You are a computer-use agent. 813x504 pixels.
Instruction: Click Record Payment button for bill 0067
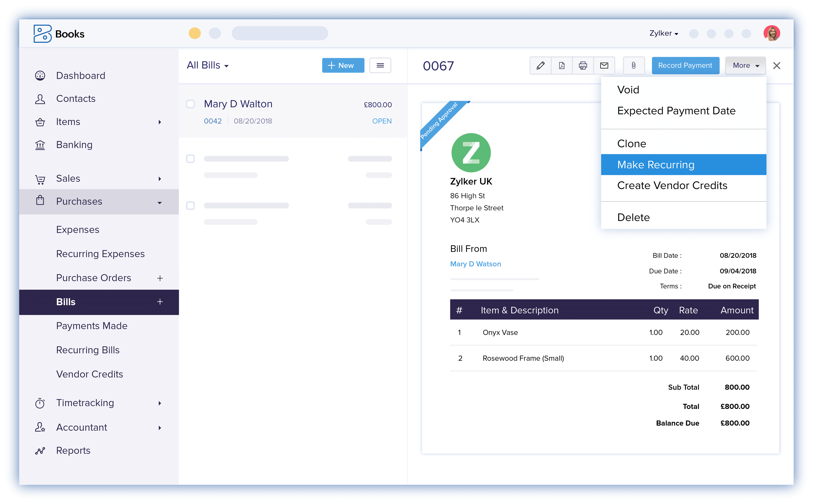[x=684, y=65]
